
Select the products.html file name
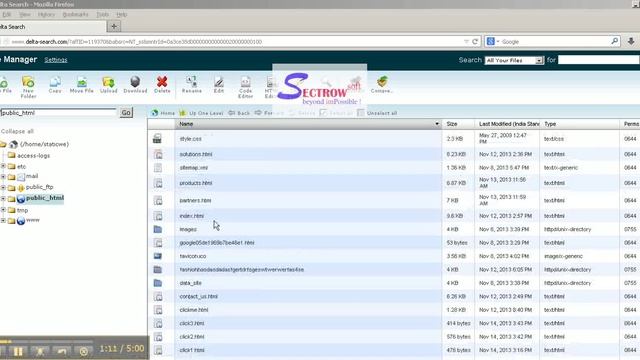(196, 183)
